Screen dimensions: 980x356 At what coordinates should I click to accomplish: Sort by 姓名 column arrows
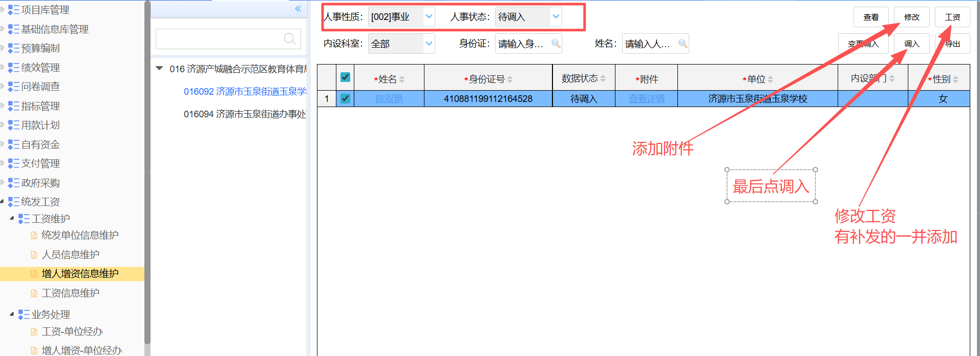coord(402,79)
